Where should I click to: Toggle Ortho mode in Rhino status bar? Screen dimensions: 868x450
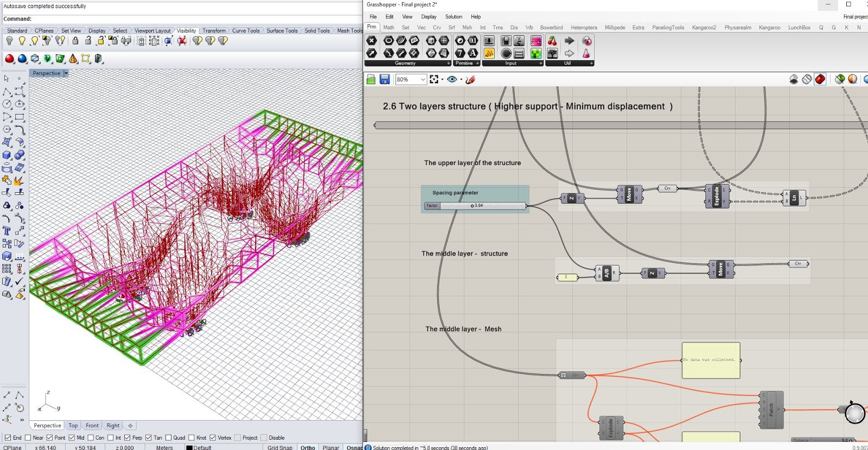click(x=308, y=447)
